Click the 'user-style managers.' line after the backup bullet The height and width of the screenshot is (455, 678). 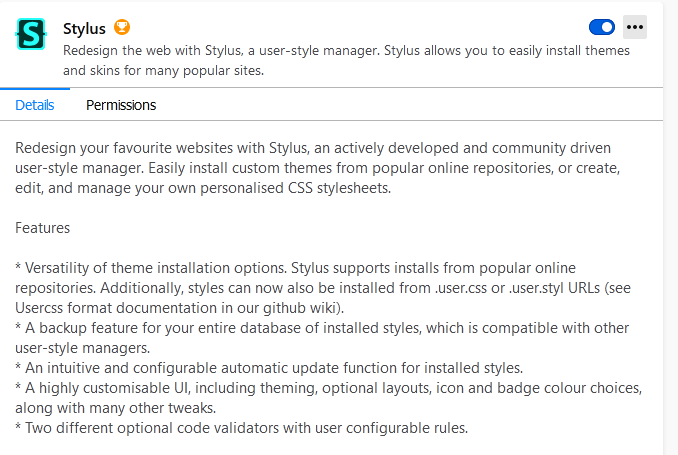tap(83, 348)
